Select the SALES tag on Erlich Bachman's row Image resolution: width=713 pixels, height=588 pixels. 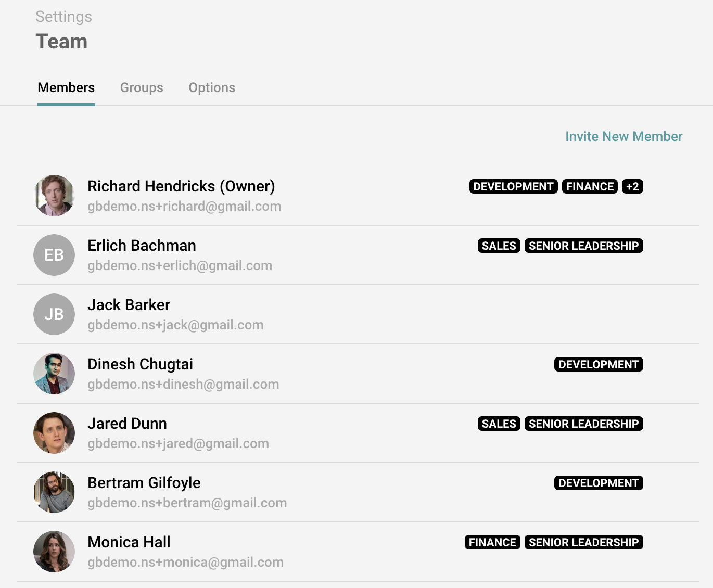(499, 246)
